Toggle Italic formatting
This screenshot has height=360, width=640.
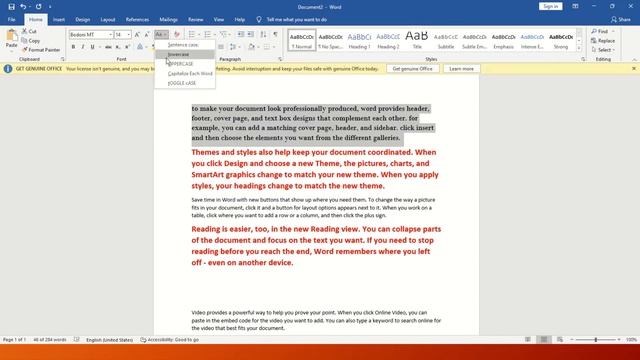pos(83,47)
